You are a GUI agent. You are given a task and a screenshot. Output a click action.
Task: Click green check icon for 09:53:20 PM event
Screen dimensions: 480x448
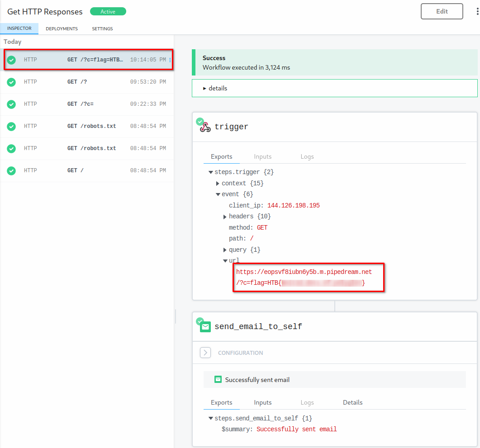pos(11,82)
